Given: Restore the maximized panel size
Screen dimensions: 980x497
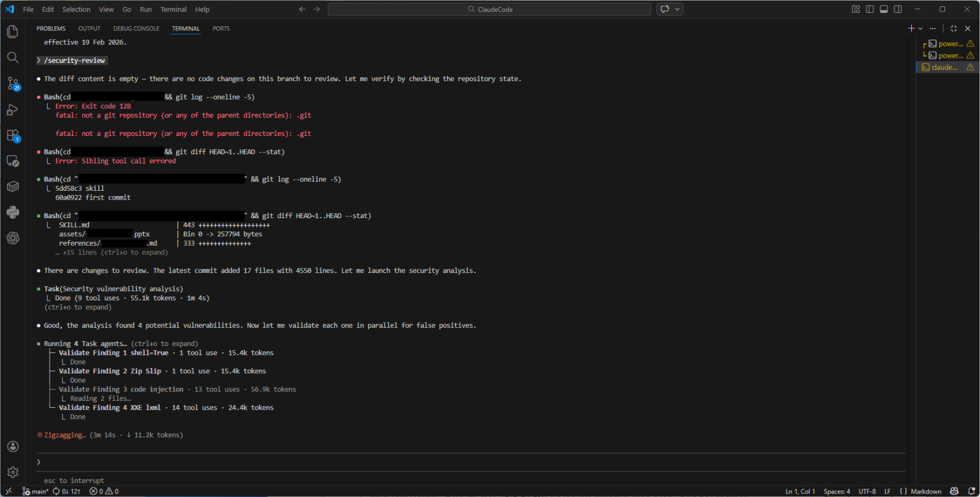Looking at the screenshot, I should (954, 29).
